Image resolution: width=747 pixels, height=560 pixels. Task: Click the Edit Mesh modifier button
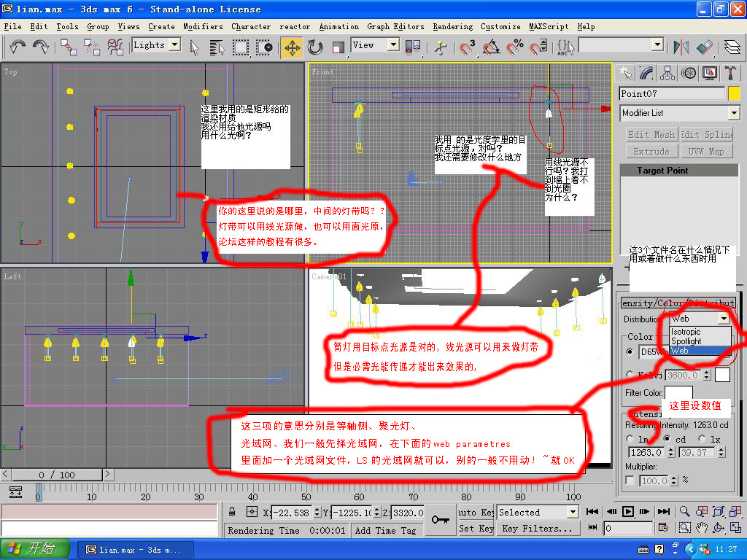[x=651, y=135]
